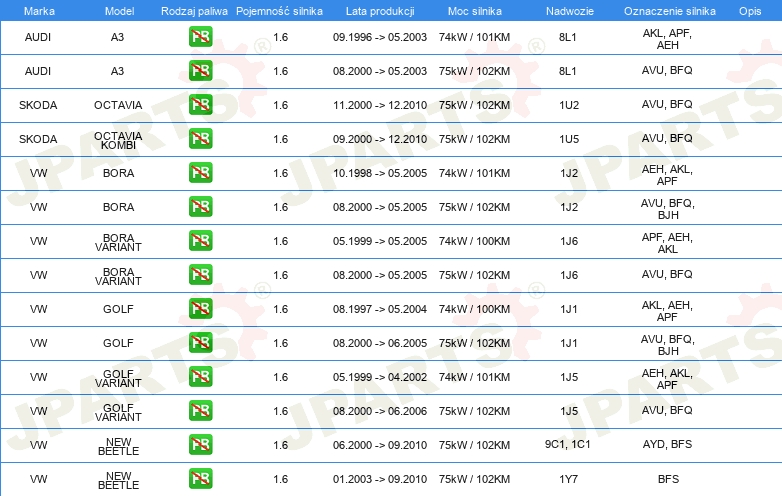Click the production dates 08.2000 -> 06.2005
Viewport: 782px width, 496px height.
click(380, 343)
